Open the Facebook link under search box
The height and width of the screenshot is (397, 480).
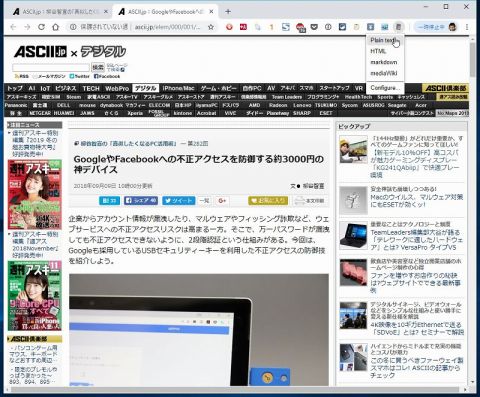click(x=107, y=76)
